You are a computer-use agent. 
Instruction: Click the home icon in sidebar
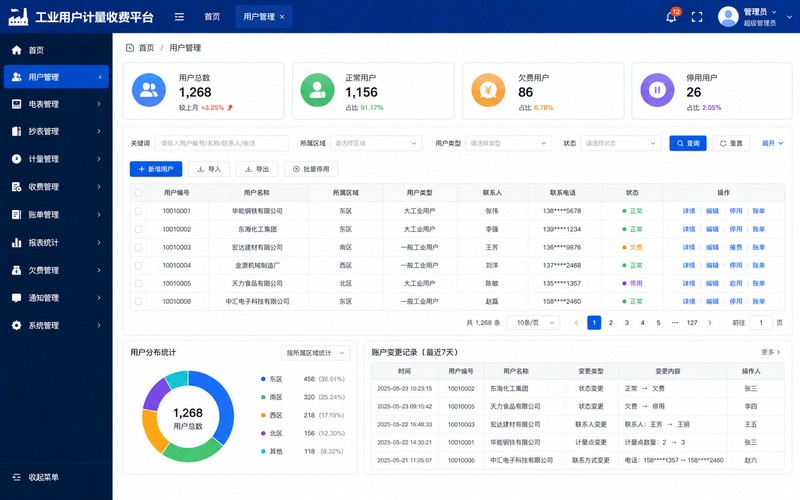pyautogui.click(x=16, y=50)
